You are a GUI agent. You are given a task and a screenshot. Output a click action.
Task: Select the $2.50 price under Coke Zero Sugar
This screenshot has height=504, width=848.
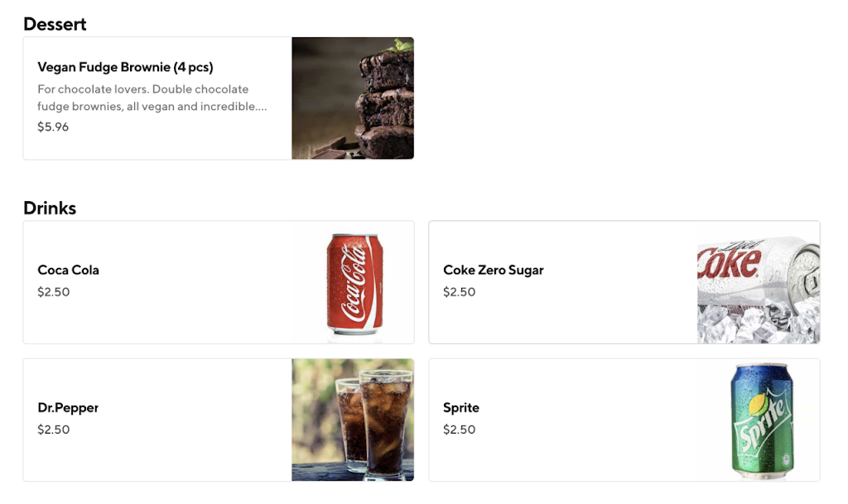pos(459,291)
